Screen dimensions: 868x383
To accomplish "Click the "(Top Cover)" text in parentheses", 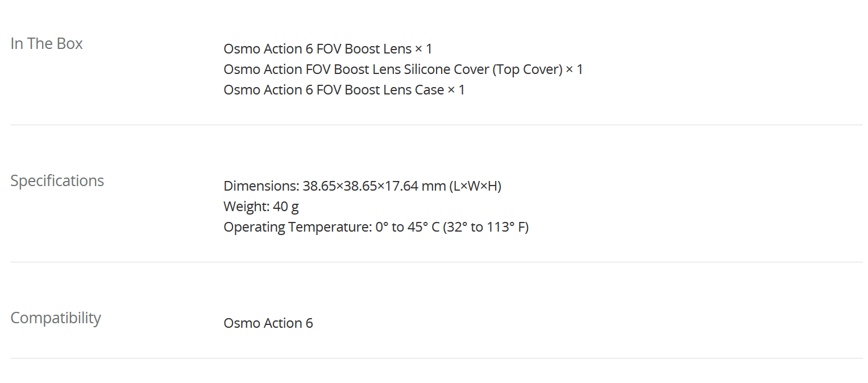I will pyautogui.click(x=527, y=69).
